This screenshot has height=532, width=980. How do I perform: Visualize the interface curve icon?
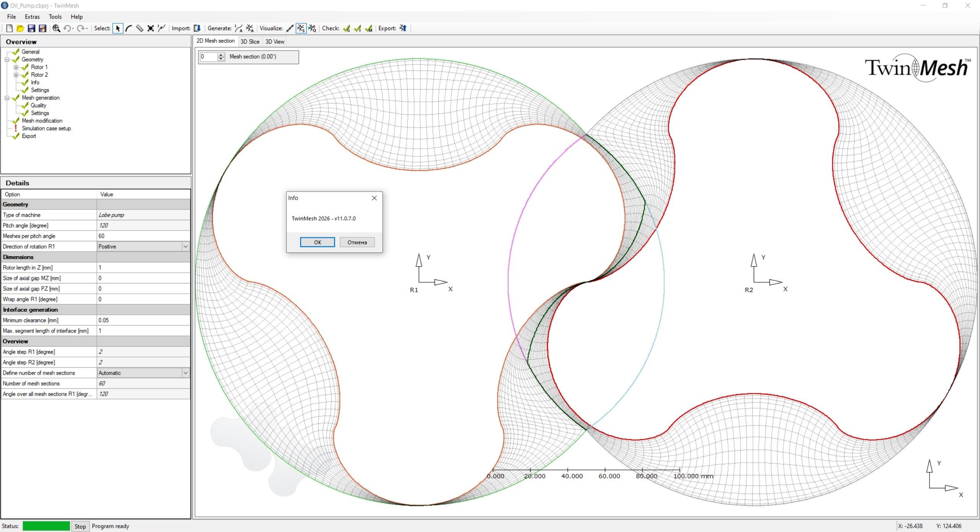coord(290,28)
